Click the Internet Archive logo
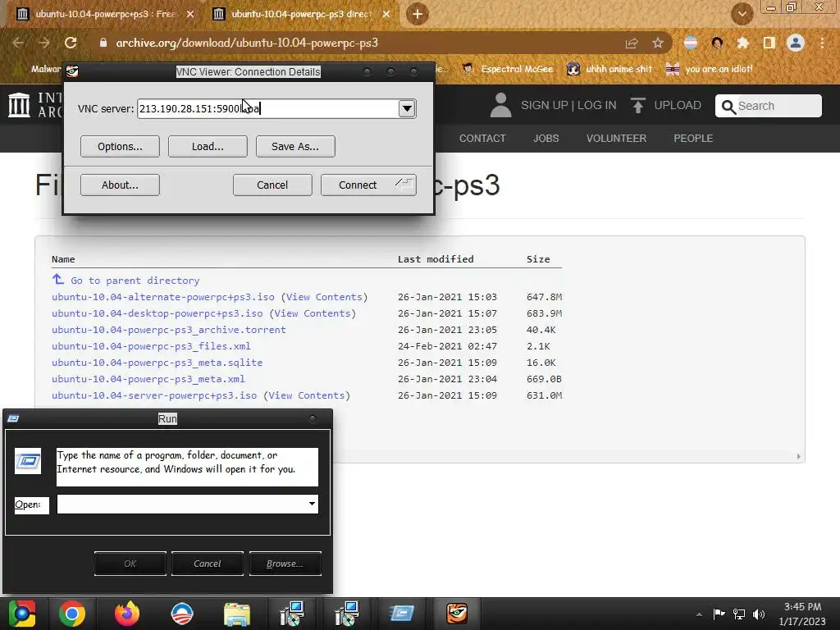The height and width of the screenshot is (630, 840). [x=35, y=104]
